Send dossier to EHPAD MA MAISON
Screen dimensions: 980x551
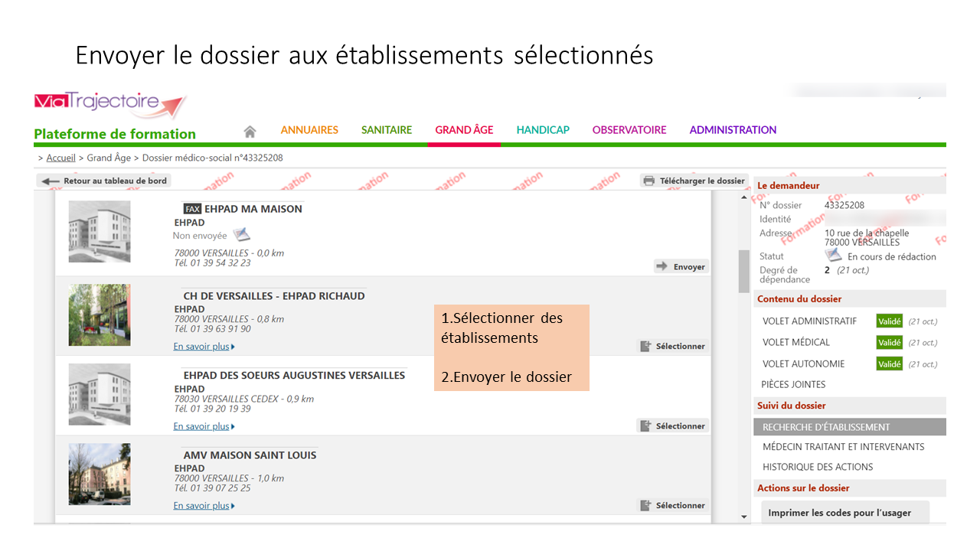coord(681,266)
